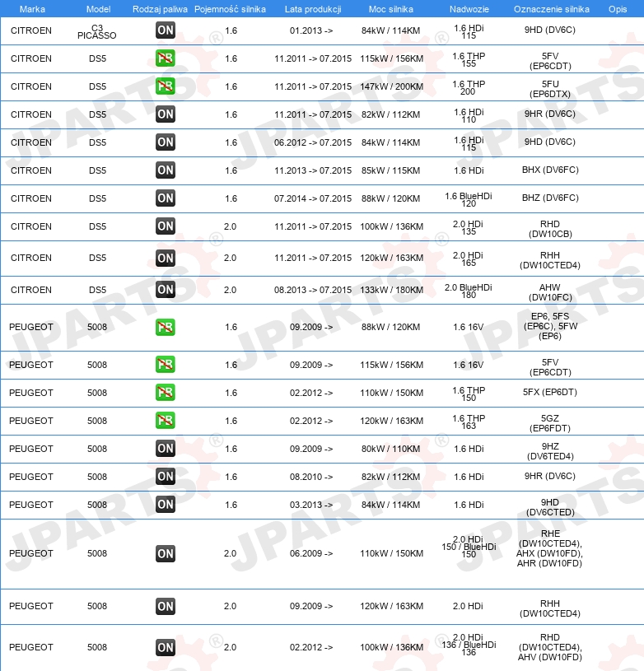Select the '5FX (EP6DT)' engine code cell
644x671 pixels.
click(550, 392)
